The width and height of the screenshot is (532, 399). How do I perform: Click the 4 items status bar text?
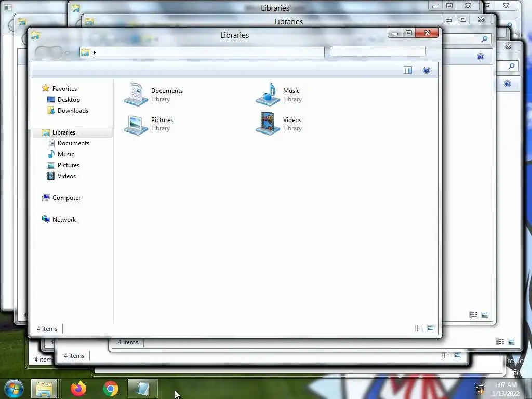47,328
